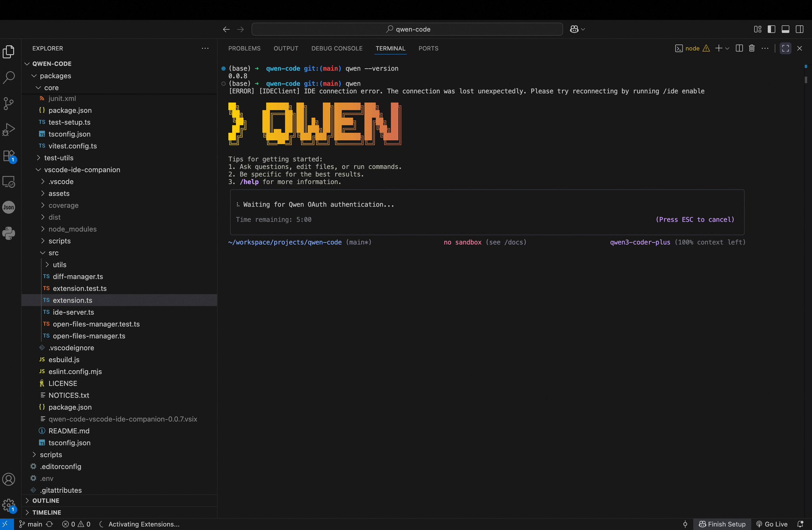Split the terminal panel

739,48
